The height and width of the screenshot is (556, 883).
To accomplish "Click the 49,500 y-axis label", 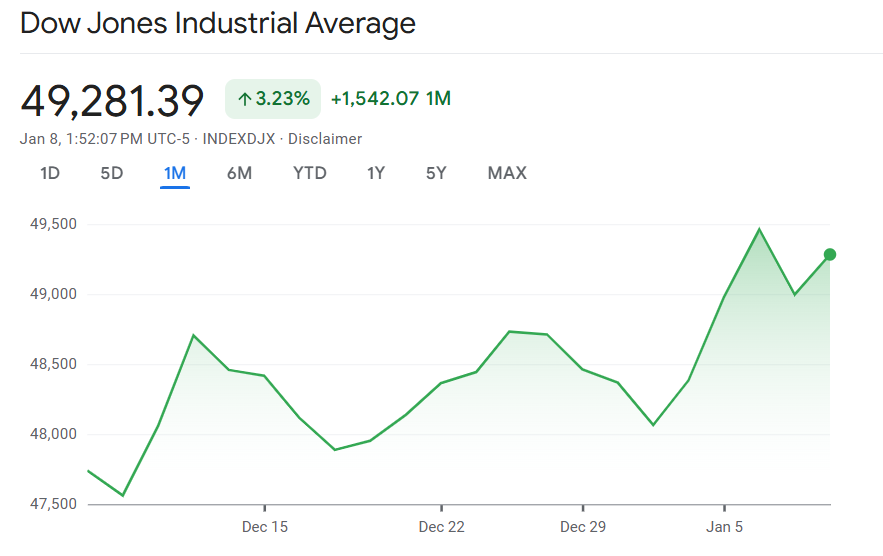I will (52, 224).
